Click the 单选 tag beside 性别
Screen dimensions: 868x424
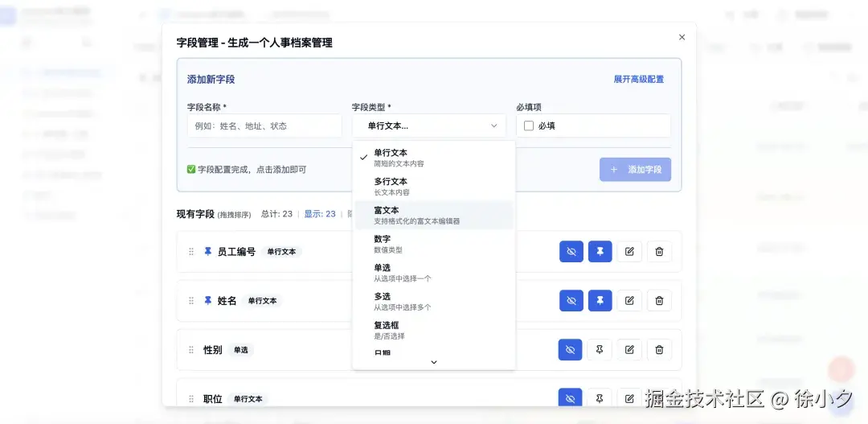click(x=241, y=350)
